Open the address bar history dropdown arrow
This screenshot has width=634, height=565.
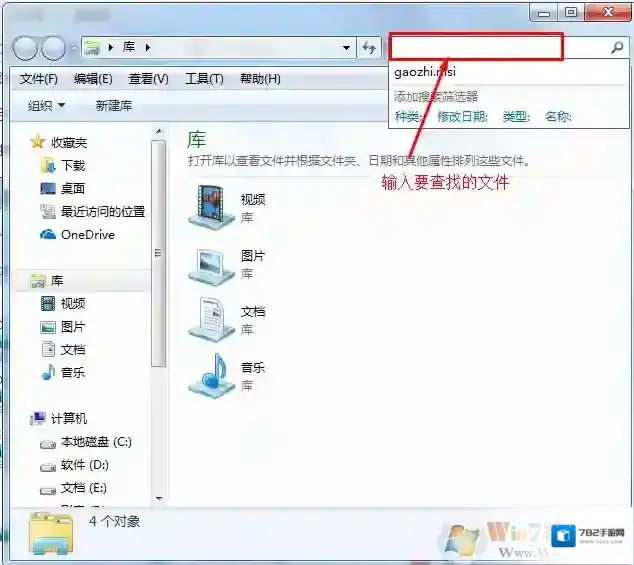click(347, 48)
